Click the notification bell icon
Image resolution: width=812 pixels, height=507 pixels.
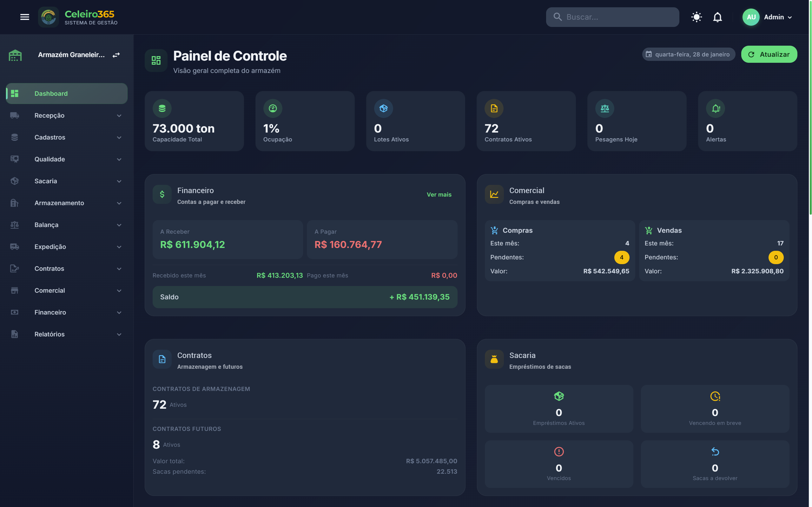coord(718,17)
